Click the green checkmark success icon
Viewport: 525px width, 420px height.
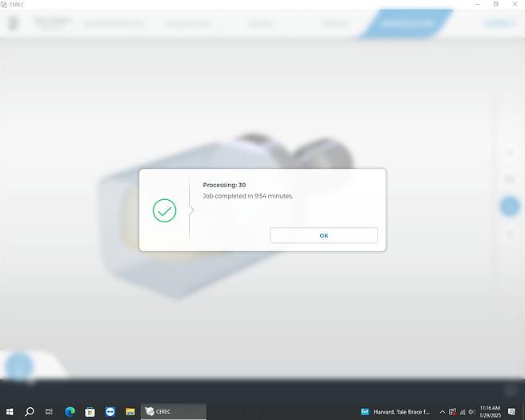click(x=164, y=210)
